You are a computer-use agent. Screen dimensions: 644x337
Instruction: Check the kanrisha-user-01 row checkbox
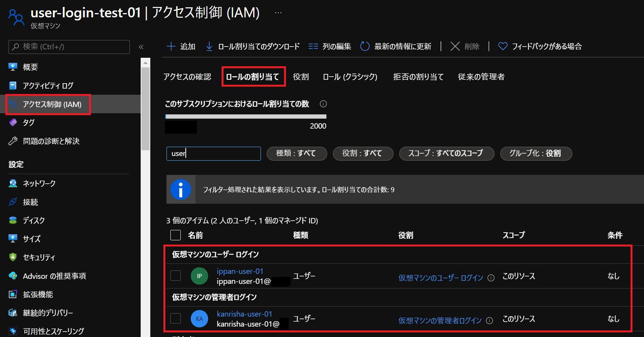175,319
